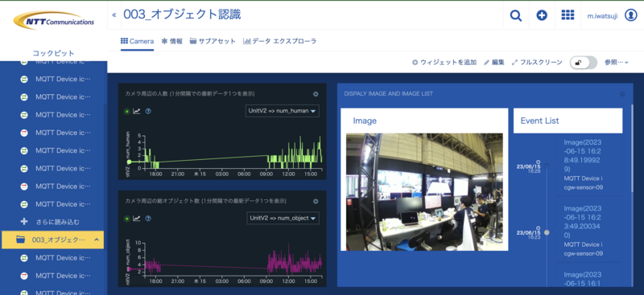Open the application switcher grid icon
The height and width of the screenshot is (295, 644).
568,15
